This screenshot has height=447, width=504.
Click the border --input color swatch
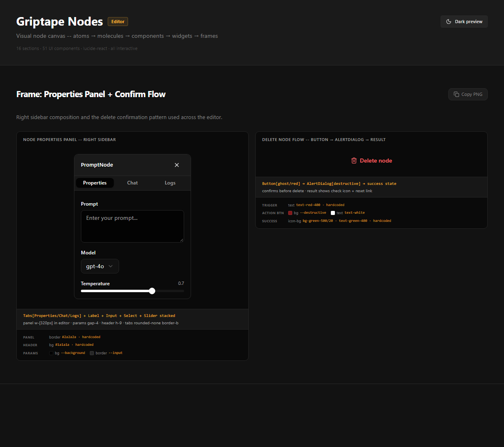[x=92, y=353]
